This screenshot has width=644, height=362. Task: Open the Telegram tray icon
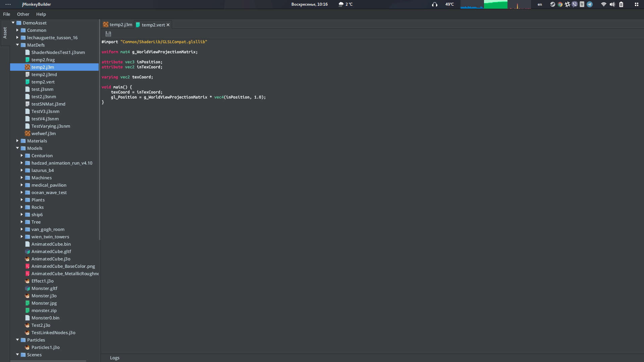(x=590, y=4)
